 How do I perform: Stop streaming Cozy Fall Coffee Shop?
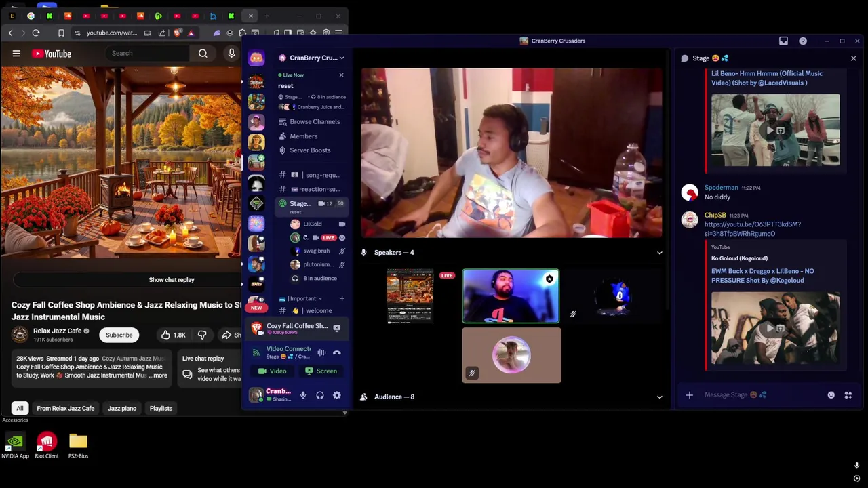coord(336,328)
